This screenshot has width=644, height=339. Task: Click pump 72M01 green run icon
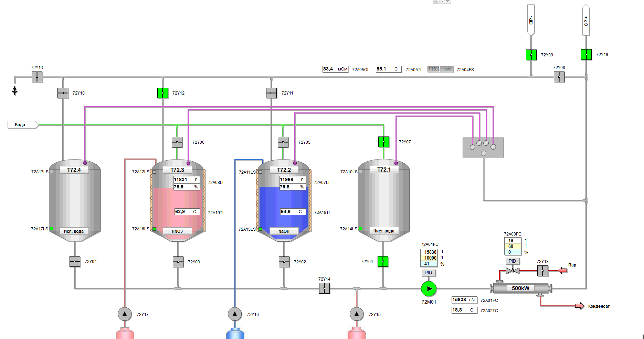pos(429,289)
